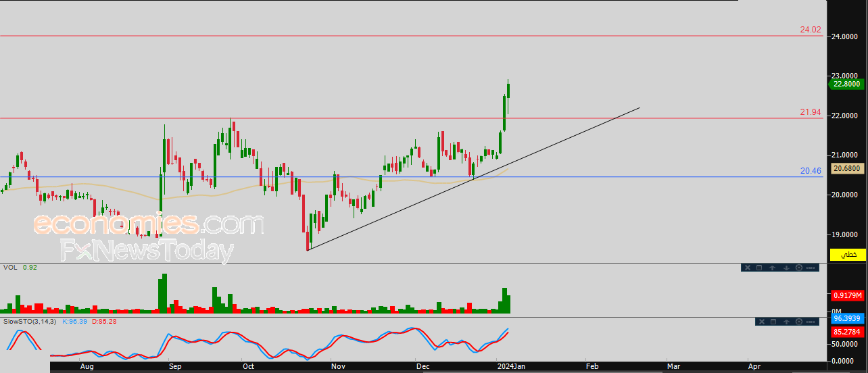
Task: Click the Feb label on time axis
Action: point(592,366)
